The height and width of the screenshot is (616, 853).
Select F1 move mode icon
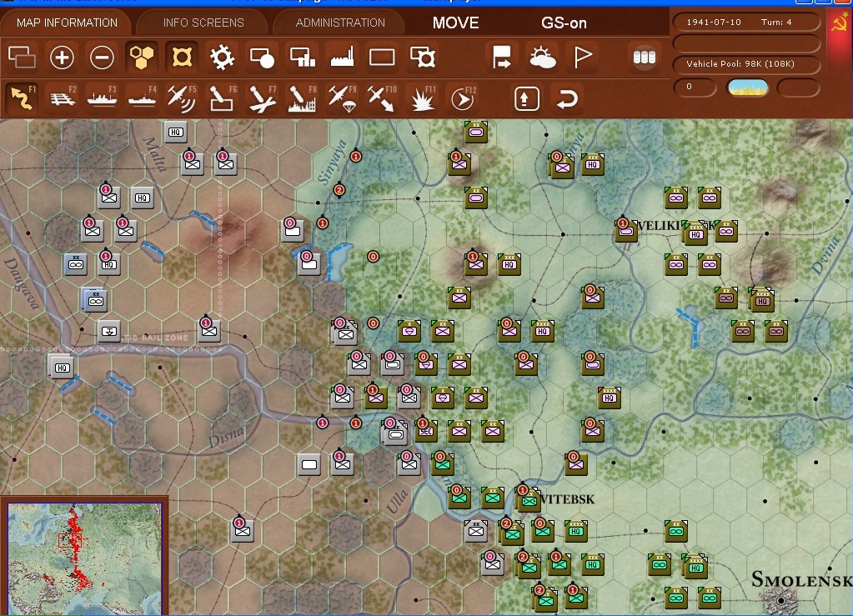click(23, 98)
